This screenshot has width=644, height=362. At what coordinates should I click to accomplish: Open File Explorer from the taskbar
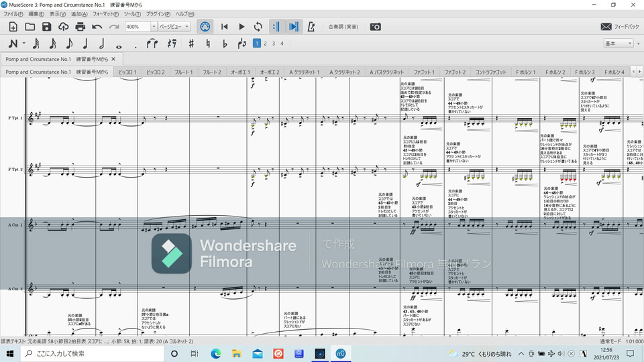click(236, 353)
